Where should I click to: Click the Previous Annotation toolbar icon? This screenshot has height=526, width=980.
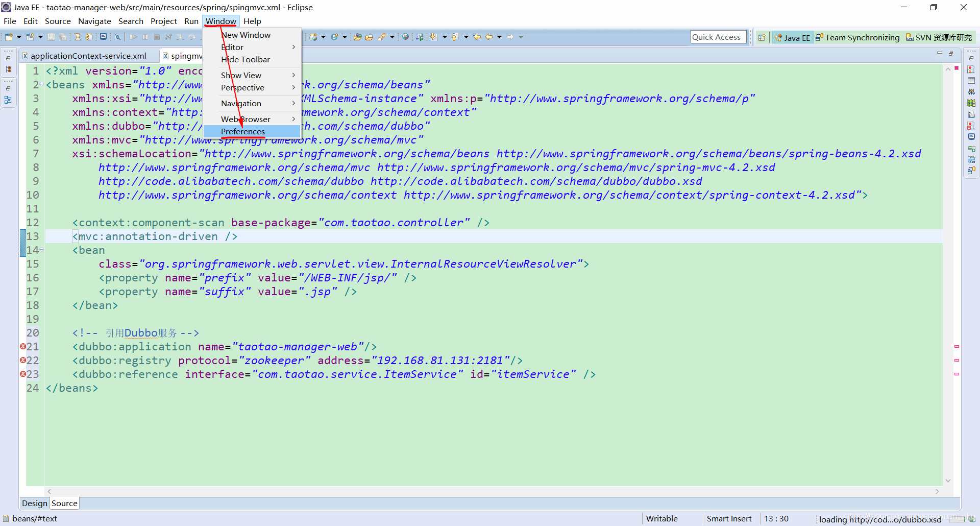(x=454, y=37)
